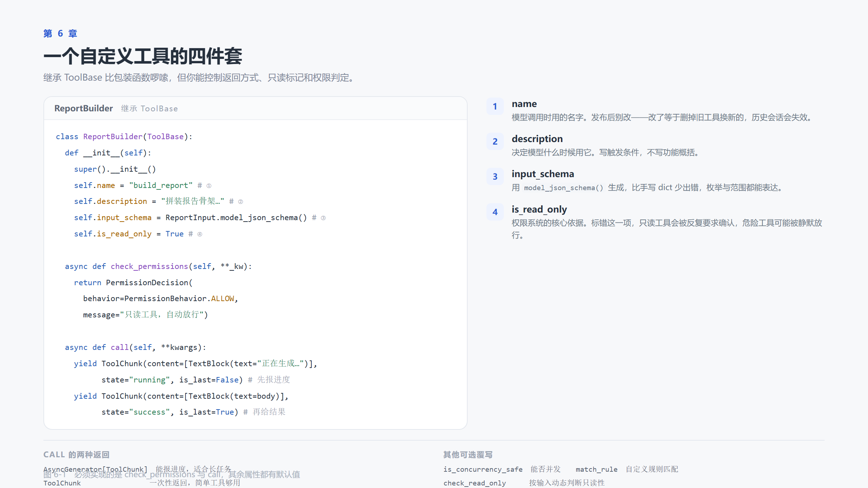Click the is_read_only heading in the list
This screenshot has width=868, height=488.
click(x=539, y=209)
